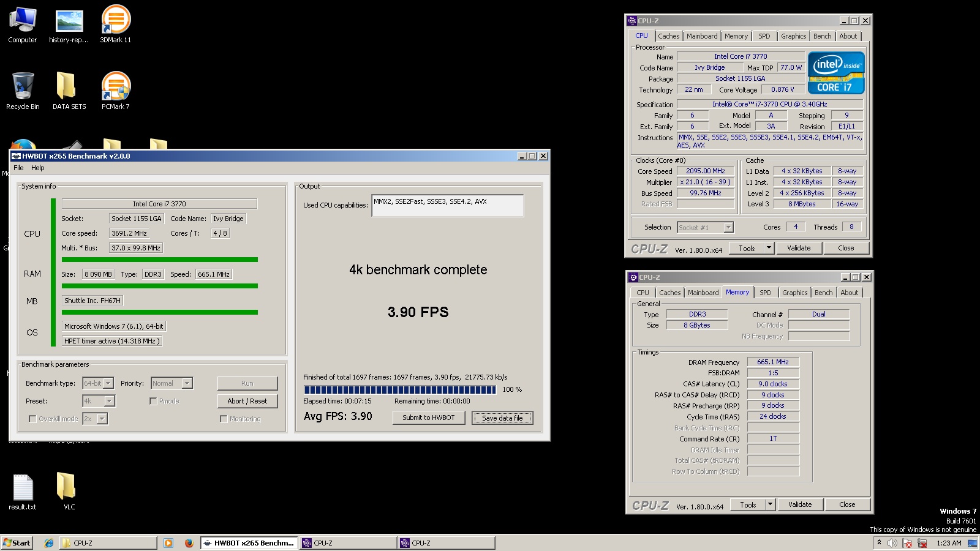Open the Action Center flag tray icon
Viewport: 980px width, 551px height.
tap(907, 543)
